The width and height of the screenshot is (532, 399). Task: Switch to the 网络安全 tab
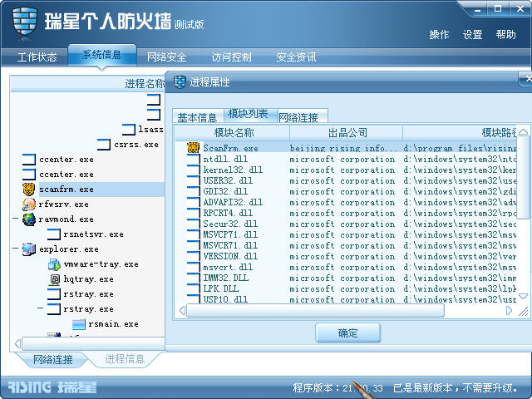tap(166, 57)
